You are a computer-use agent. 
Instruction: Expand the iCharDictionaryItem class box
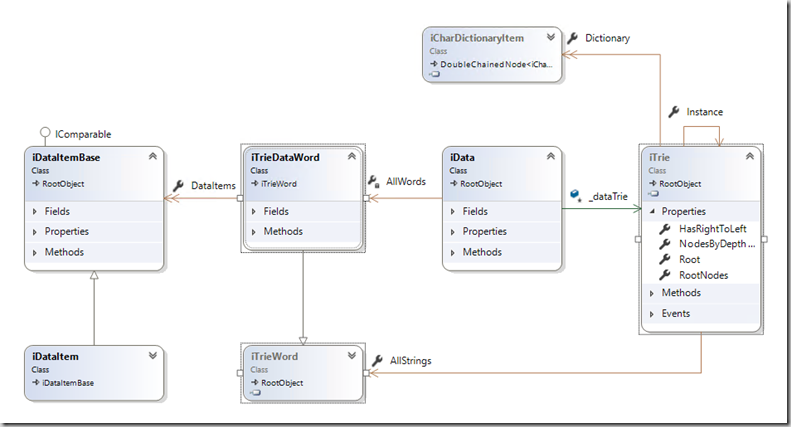pos(551,37)
